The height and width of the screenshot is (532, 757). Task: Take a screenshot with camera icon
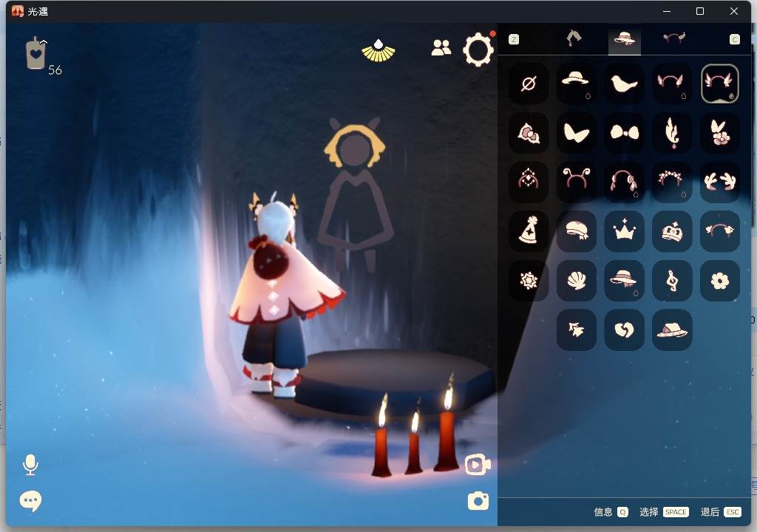(x=478, y=501)
